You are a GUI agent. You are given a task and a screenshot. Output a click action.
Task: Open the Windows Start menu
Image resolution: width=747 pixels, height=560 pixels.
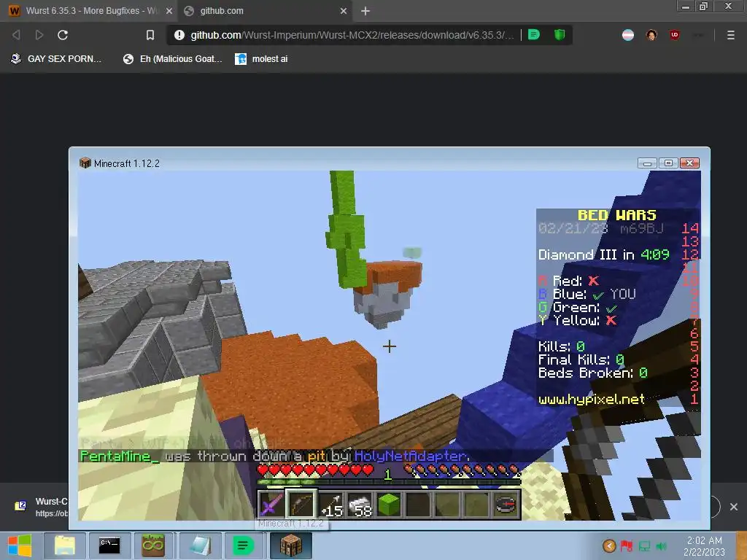tap(20, 545)
